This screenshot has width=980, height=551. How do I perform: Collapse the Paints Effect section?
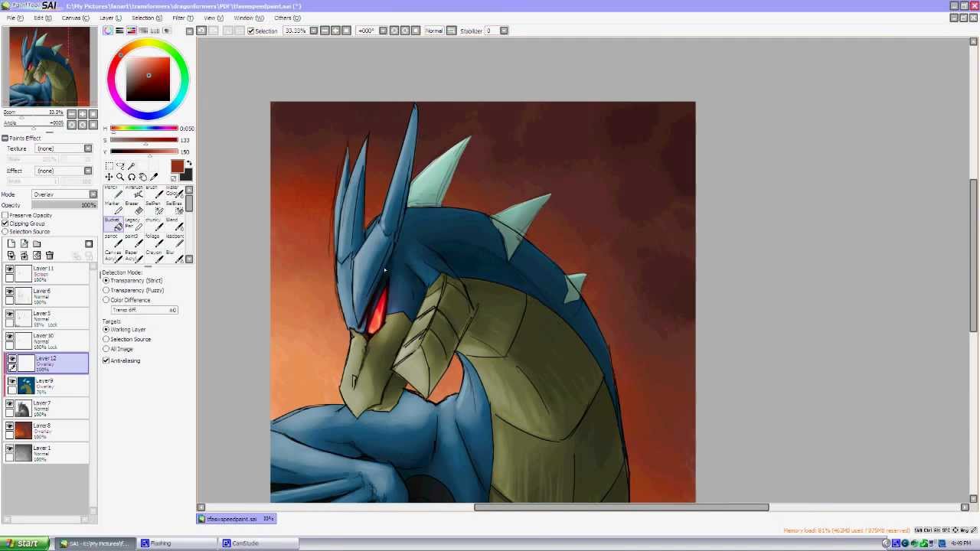[x=5, y=139]
